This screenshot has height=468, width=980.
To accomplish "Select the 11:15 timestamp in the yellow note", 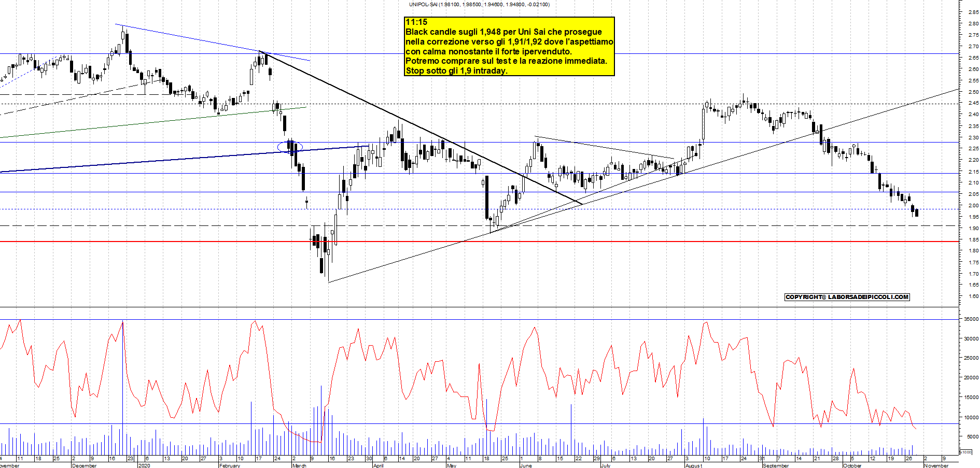I will pos(416,22).
